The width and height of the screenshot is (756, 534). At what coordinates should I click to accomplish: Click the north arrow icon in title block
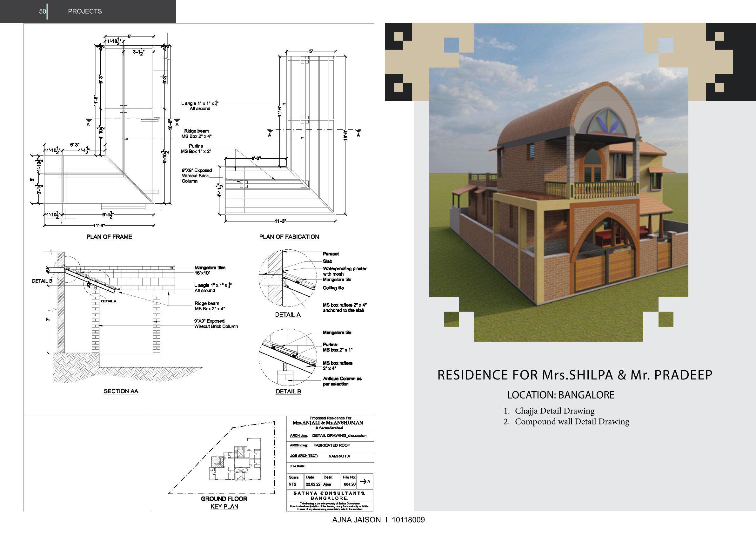click(x=365, y=481)
